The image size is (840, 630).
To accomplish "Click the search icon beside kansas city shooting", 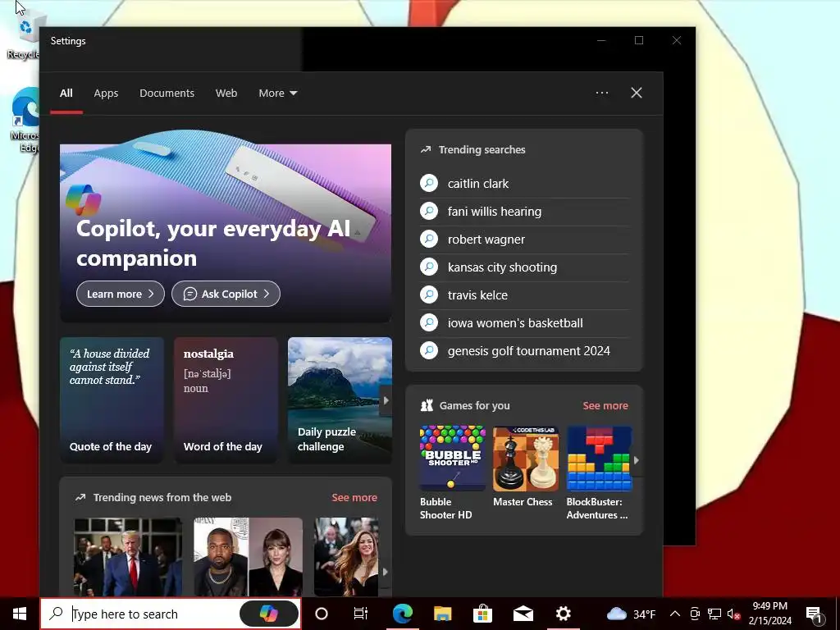I will click(429, 267).
